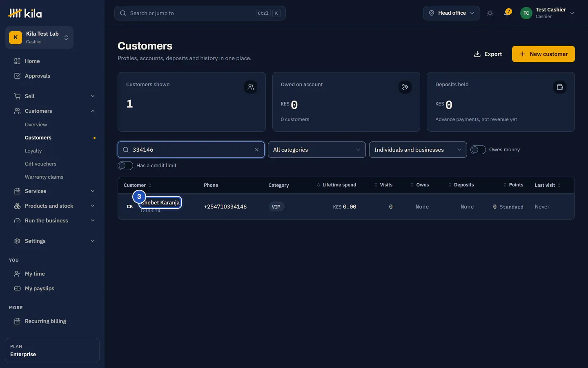Click the customer search field containing 334146
The image size is (588, 368).
[x=191, y=150]
